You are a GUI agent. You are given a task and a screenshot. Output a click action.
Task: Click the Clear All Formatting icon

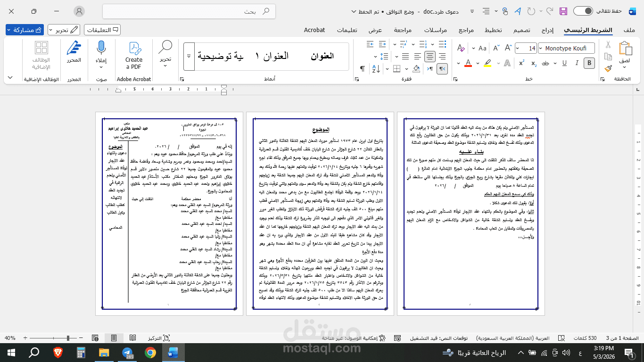point(461,48)
